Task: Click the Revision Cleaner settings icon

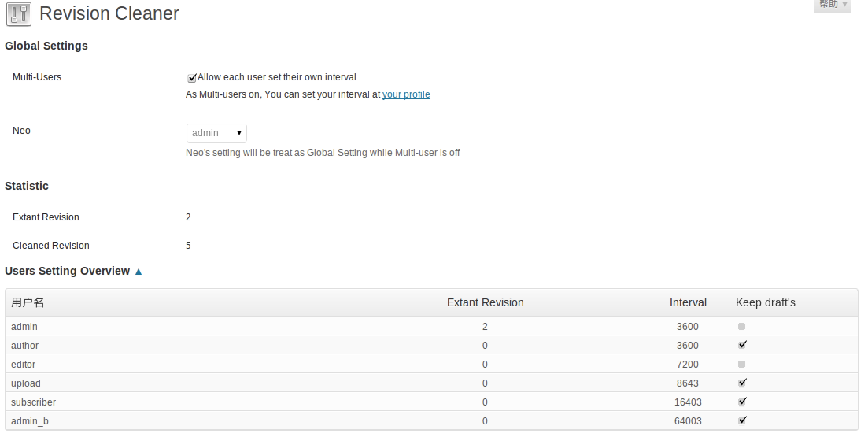Action: pyautogui.click(x=18, y=13)
